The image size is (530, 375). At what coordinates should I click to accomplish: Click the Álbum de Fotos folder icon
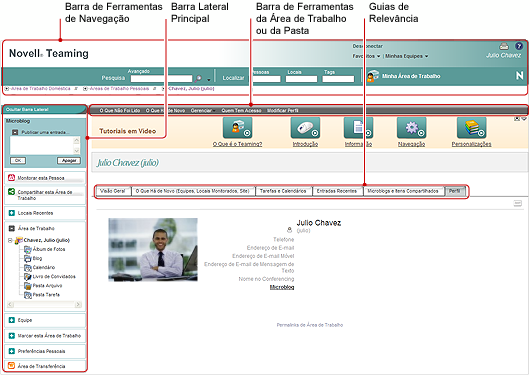pyautogui.click(x=28, y=250)
